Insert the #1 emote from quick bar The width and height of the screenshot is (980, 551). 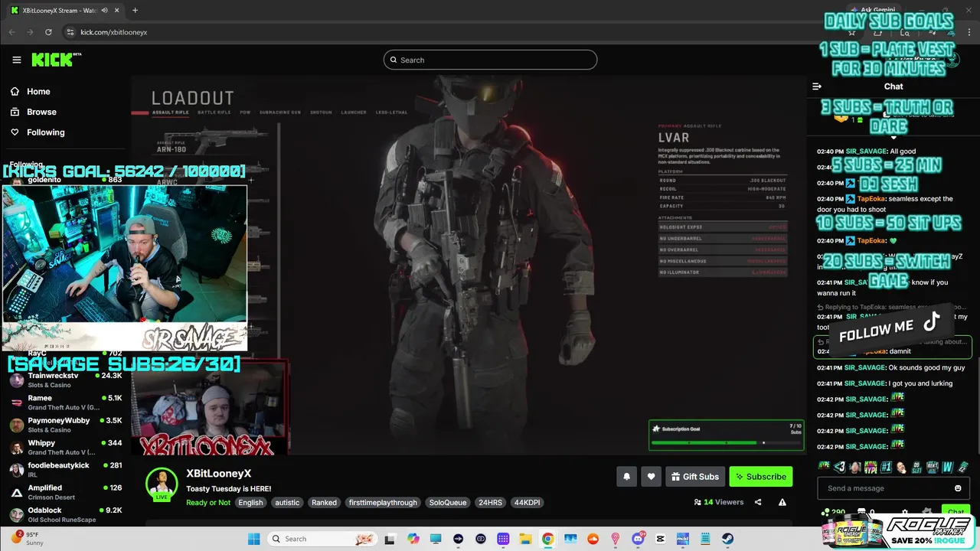click(886, 466)
